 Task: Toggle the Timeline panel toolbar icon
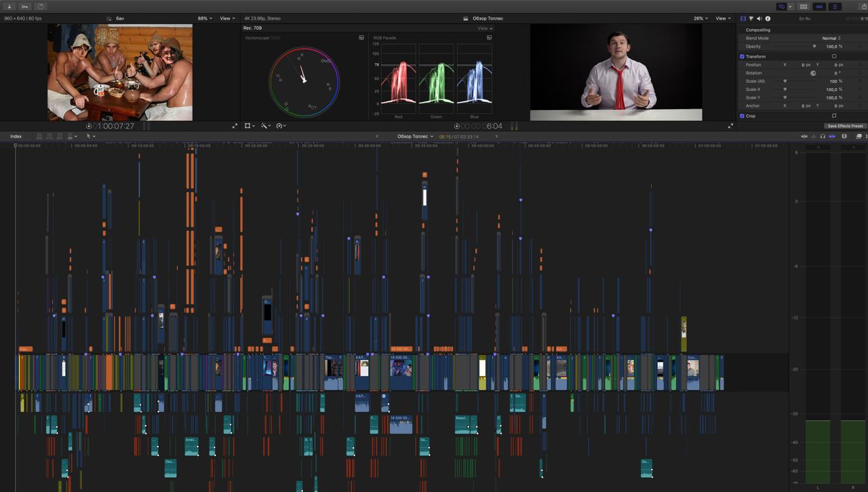tap(820, 6)
